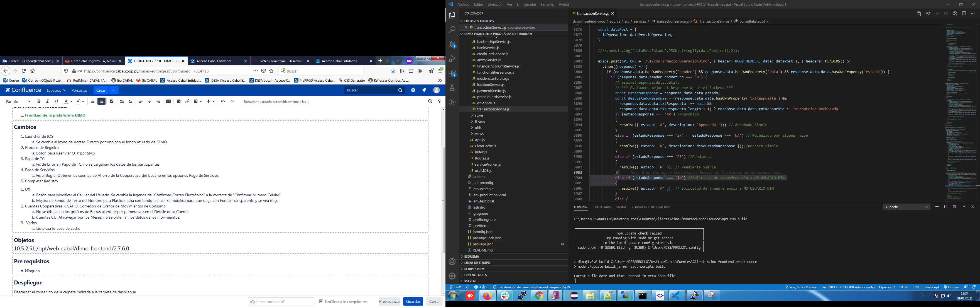980x307 pixels.
Task: Open the VS Code Manage gear icon
Action: pyautogui.click(x=452, y=276)
